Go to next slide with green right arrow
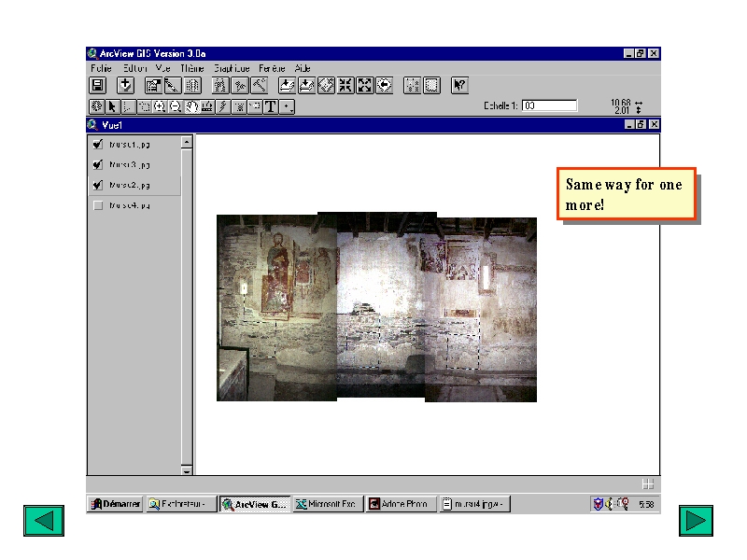 (x=696, y=521)
